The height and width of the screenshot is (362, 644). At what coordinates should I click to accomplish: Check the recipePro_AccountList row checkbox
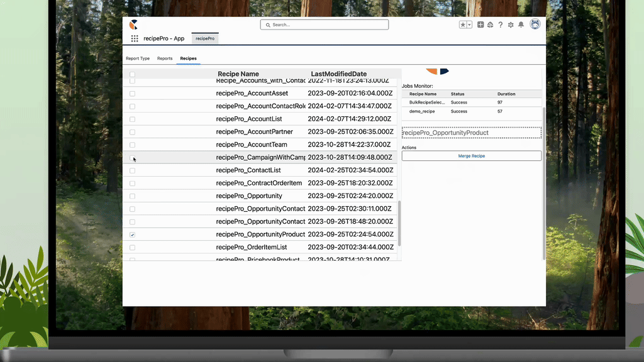[132, 119]
